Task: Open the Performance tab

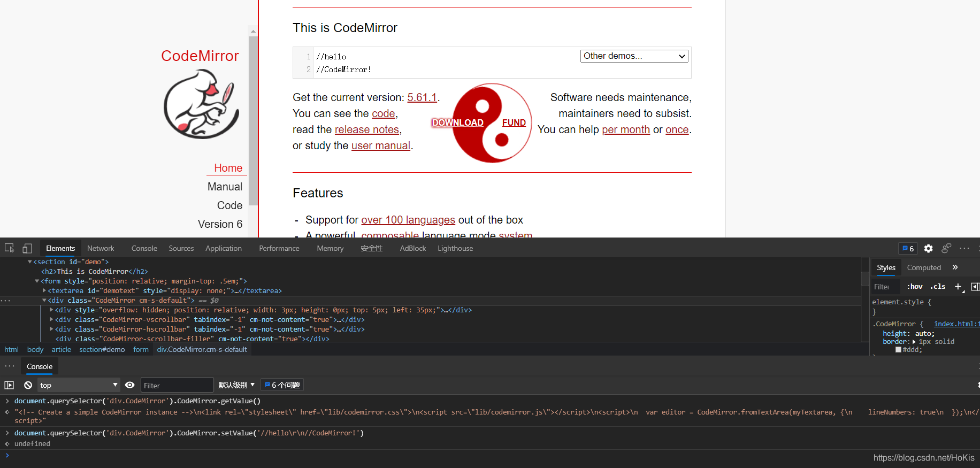Action: 279,248
